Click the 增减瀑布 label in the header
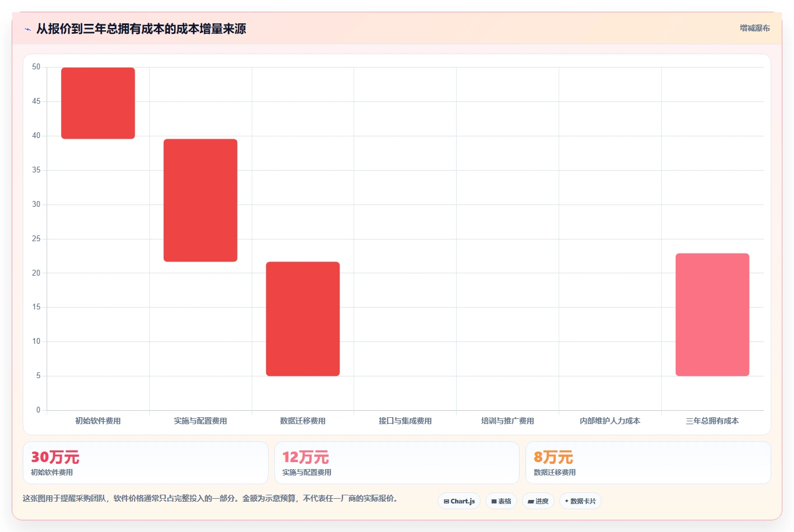This screenshot has height=532, width=794. point(754,28)
